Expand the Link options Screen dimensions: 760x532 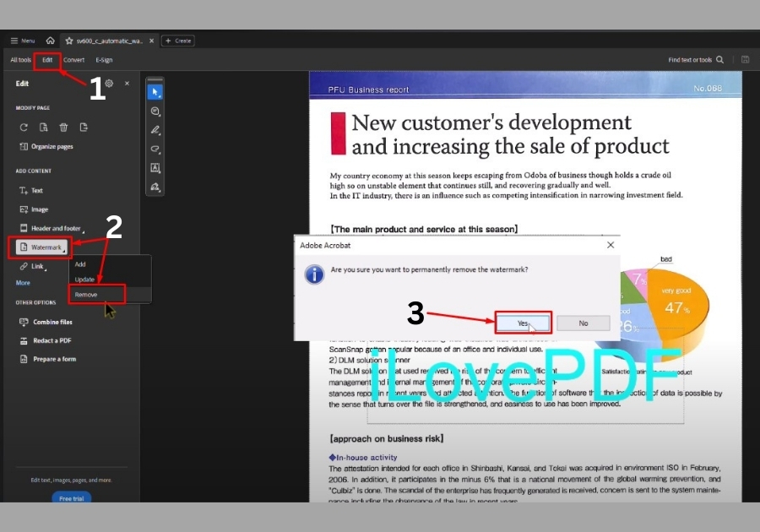[x=33, y=266]
